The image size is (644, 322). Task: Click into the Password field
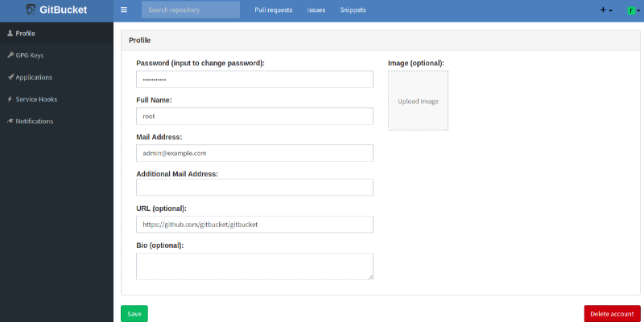tap(254, 79)
